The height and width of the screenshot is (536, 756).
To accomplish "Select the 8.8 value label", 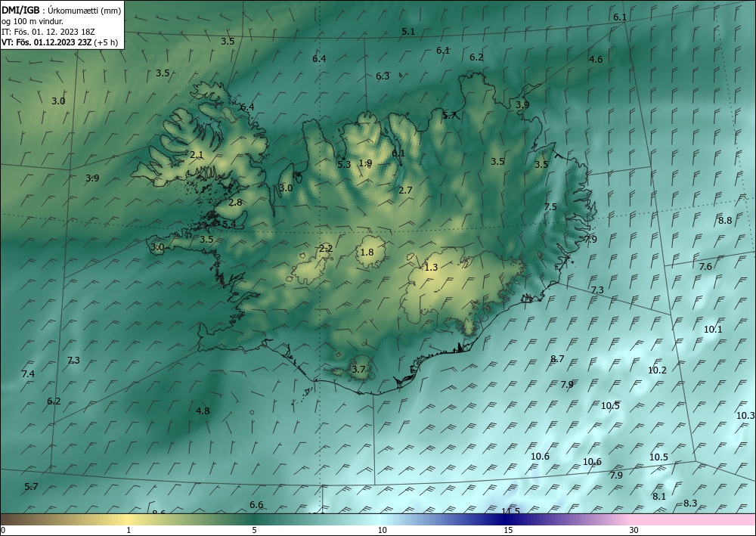I will (x=725, y=221).
